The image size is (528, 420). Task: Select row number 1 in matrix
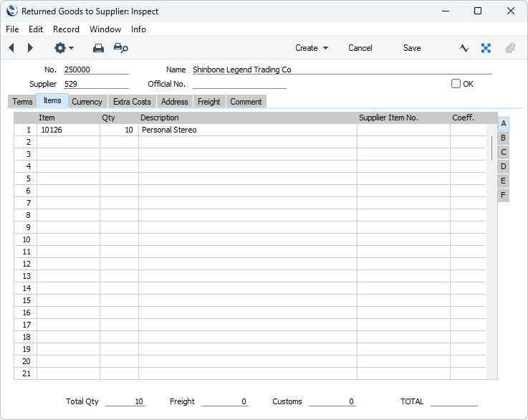point(26,130)
